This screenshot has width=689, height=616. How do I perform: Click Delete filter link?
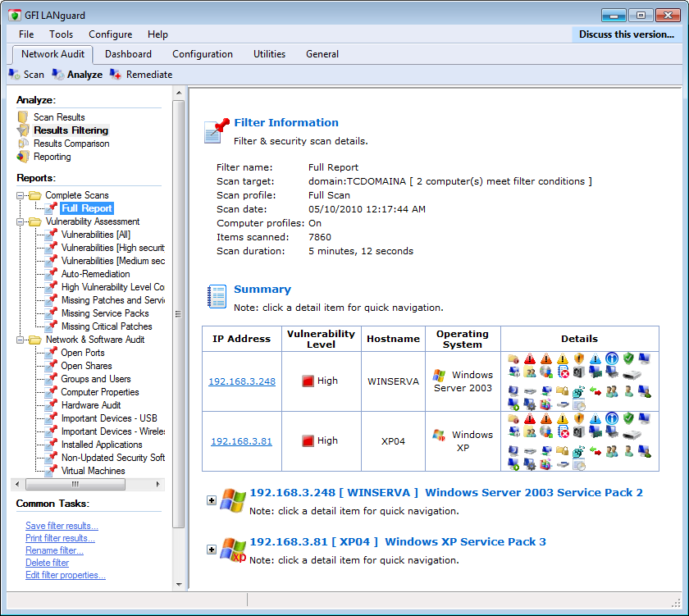coord(48,563)
